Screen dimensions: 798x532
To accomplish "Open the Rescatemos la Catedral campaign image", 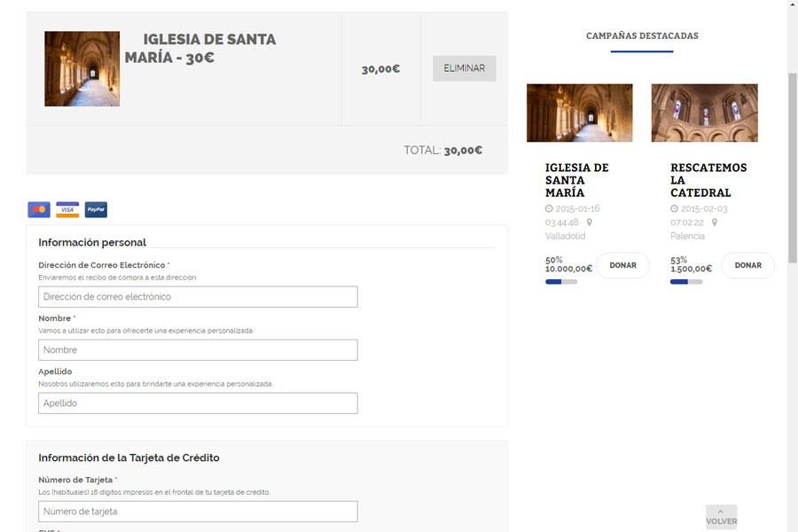I will [x=704, y=113].
